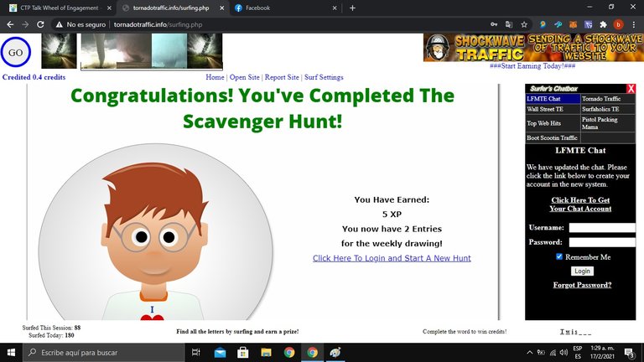The height and width of the screenshot is (362, 644).
Task: Select the Pistol Packing Mama chat tab
Action: click(608, 123)
